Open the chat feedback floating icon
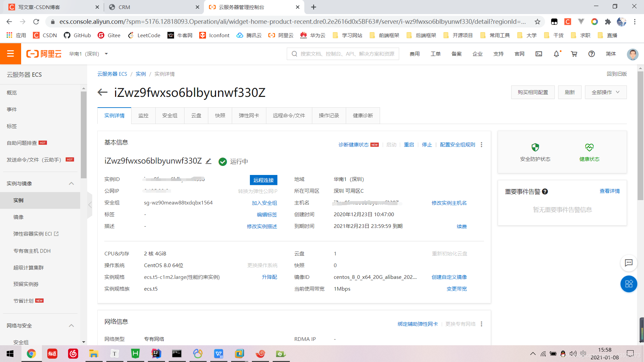644x362 pixels. 629,263
